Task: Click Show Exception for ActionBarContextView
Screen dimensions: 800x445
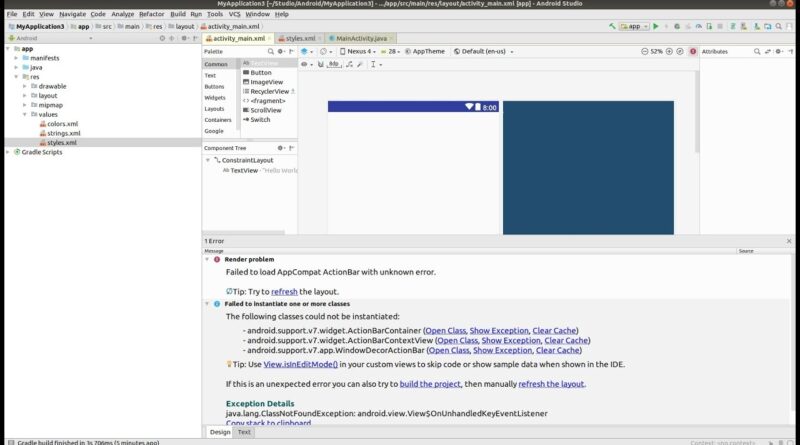Action: 511,340
